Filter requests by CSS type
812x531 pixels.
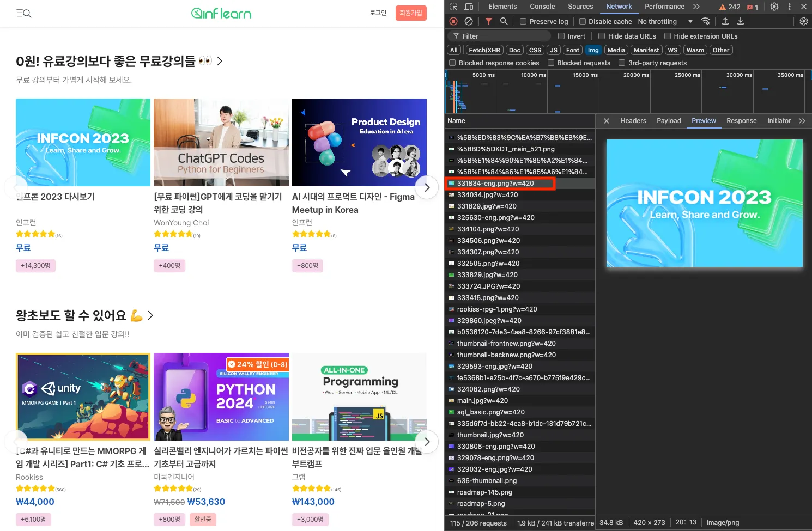pos(535,50)
